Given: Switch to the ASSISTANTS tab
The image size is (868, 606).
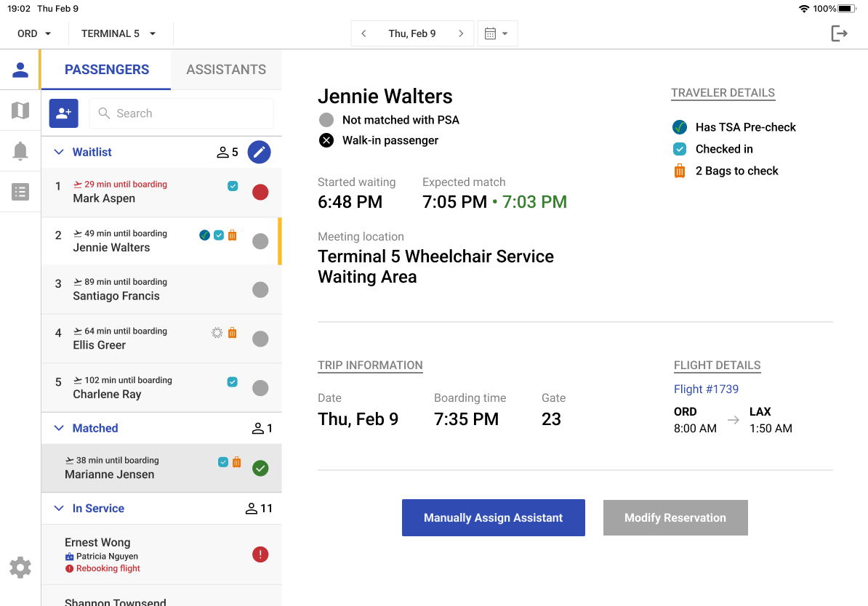Looking at the screenshot, I should 226,70.
